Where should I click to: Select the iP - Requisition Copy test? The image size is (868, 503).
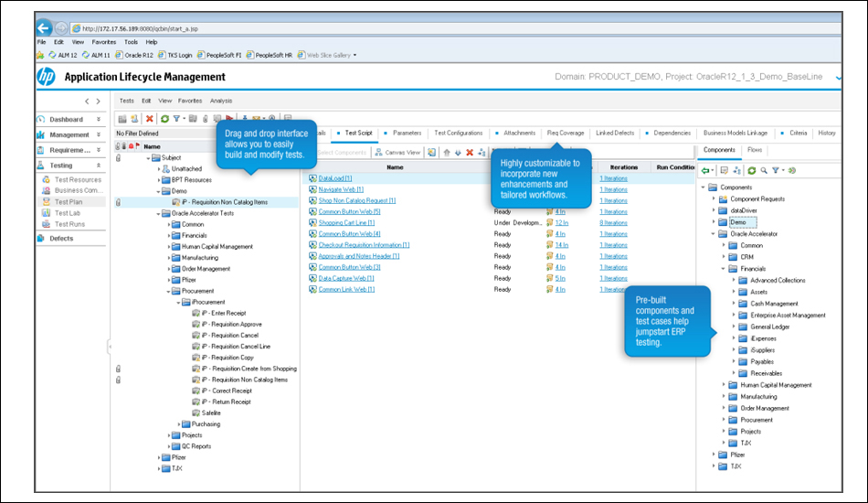228,358
